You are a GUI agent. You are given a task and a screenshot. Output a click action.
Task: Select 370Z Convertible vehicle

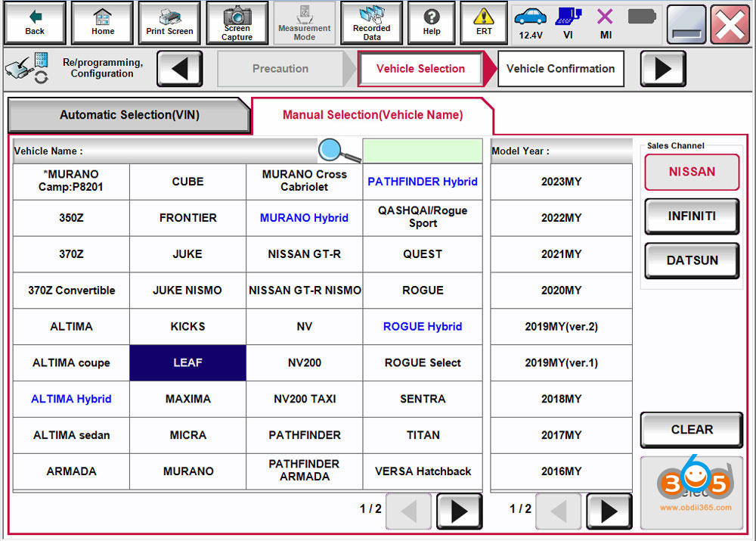(x=71, y=291)
